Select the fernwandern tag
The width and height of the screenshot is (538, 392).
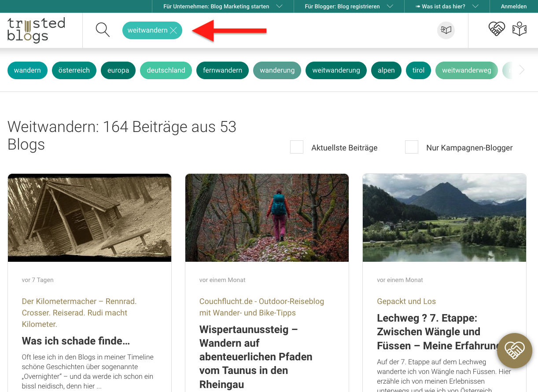point(222,70)
